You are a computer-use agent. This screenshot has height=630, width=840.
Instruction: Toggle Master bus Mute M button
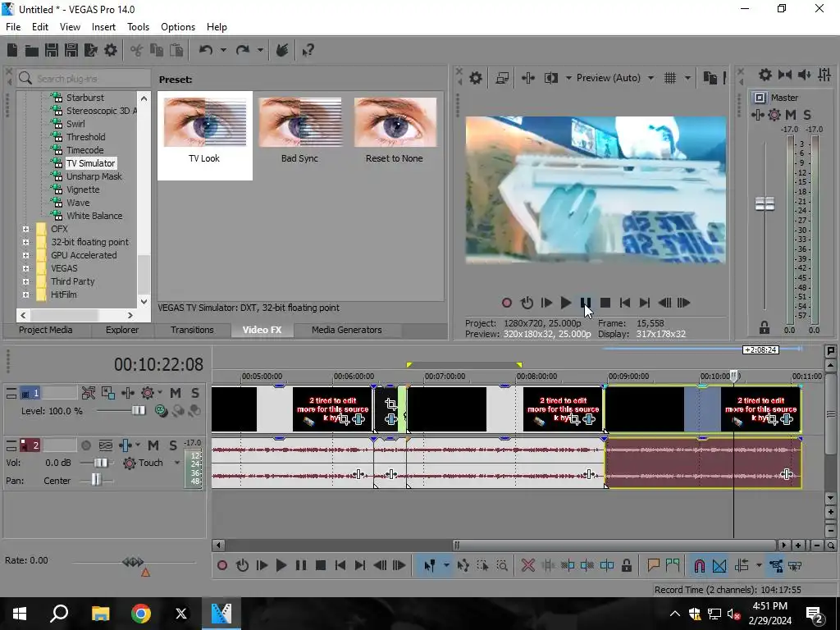(790, 115)
